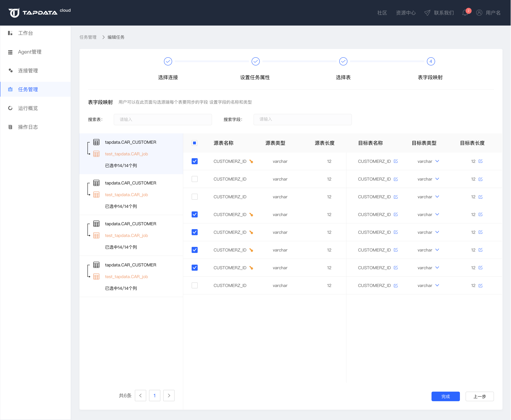Open the varchar dropdown in the last field row

pyautogui.click(x=437, y=286)
